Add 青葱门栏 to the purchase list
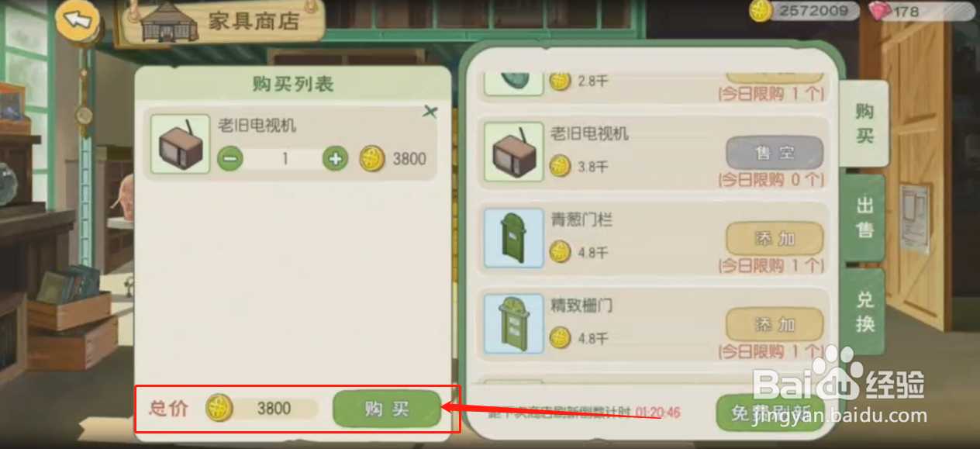Image resolution: width=980 pixels, height=449 pixels. tap(774, 239)
